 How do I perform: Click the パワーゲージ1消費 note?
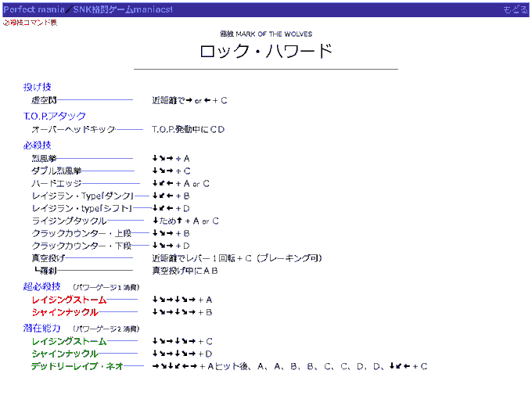[106, 288]
